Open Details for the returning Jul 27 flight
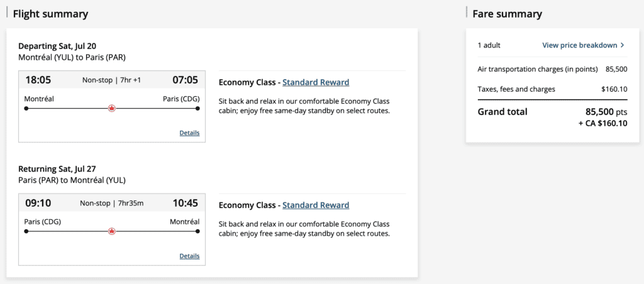The height and width of the screenshot is (284, 644). (189, 256)
